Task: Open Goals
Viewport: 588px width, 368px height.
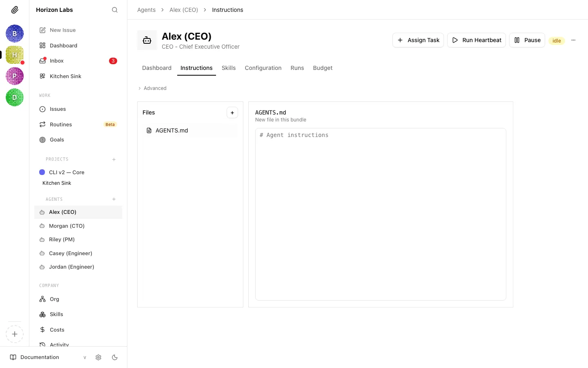Action: pos(78,140)
